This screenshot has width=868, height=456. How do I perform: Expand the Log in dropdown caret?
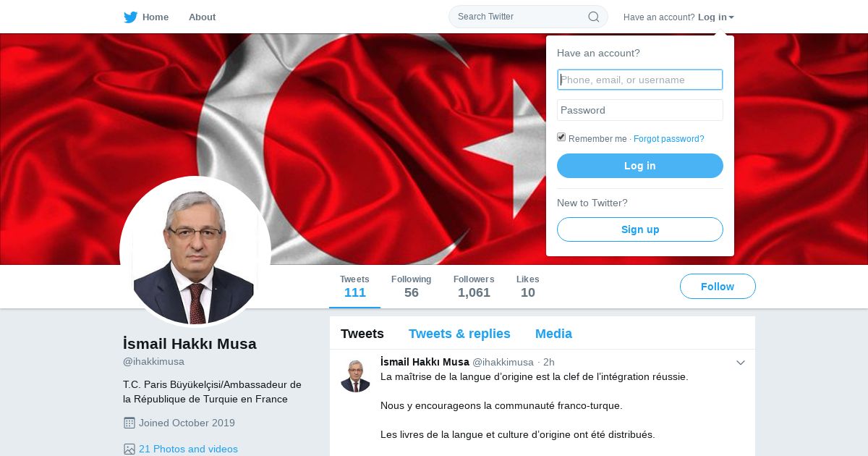pos(731,17)
